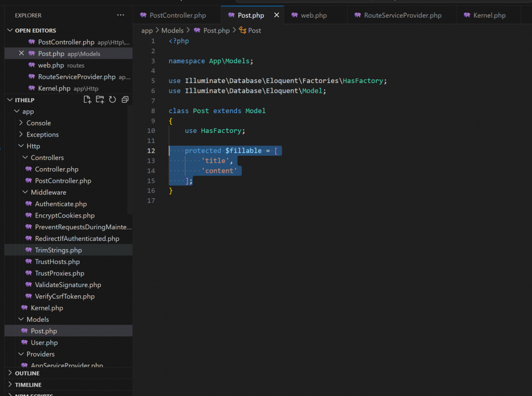532x396 pixels.
Task: Click the elephant icon on TrimStrings.php row
Action: click(x=29, y=250)
